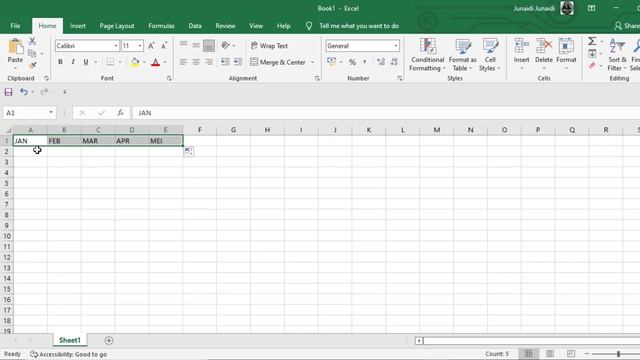The height and width of the screenshot is (360, 640).
Task: Open the Calibri font name dropdown
Action: click(x=116, y=46)
